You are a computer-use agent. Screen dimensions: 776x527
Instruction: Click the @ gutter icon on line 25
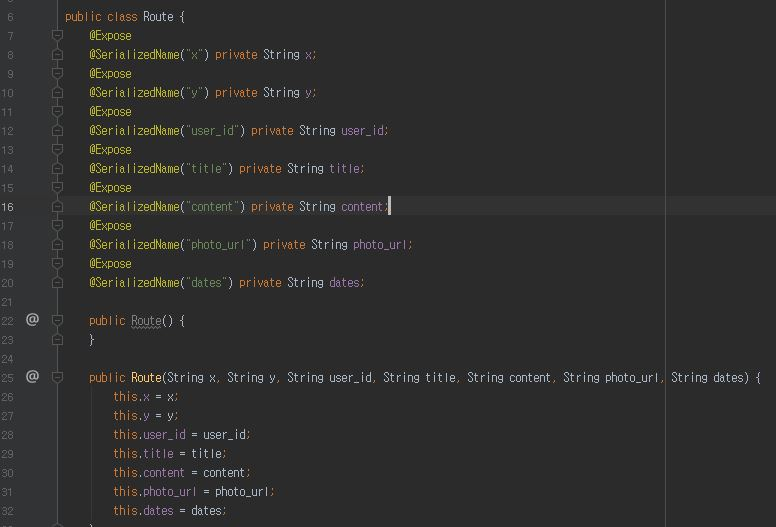[x=32, y=377]
